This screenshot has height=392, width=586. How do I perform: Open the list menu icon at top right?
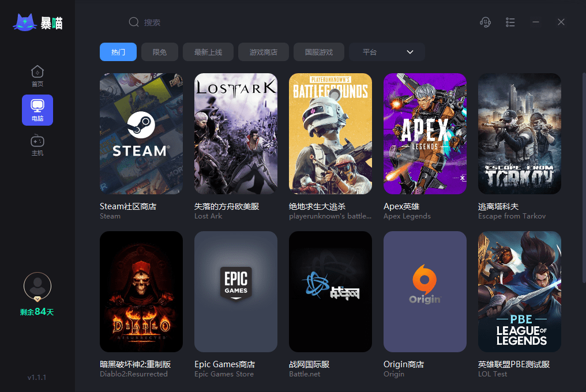point(510,22)
